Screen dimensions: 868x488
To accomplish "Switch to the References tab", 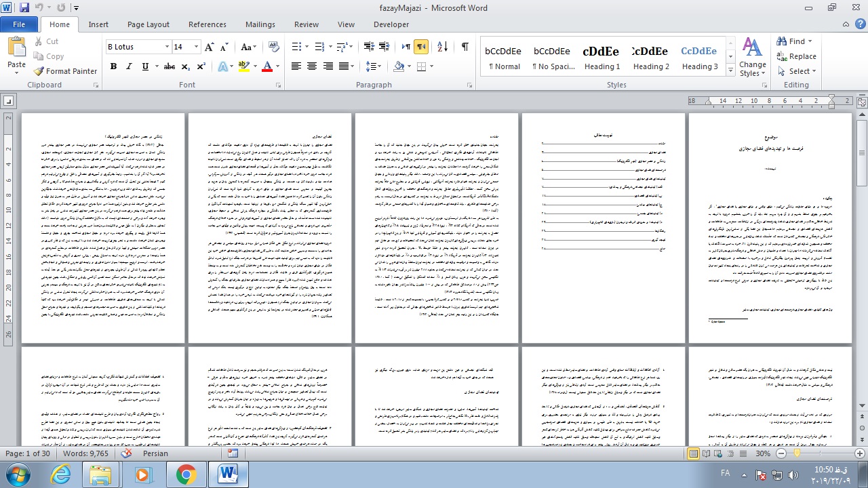I will (x=208, y=24).
